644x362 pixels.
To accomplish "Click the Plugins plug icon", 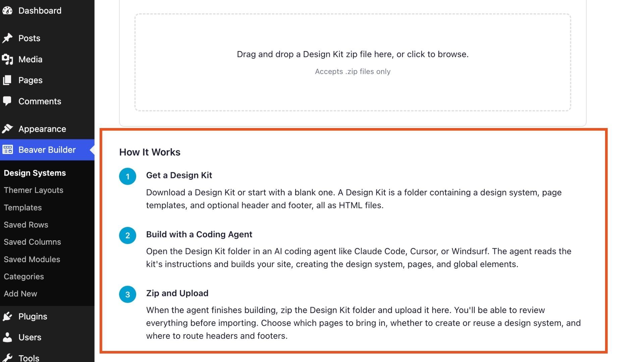I will pyautogui.click(x=7, y=316).
